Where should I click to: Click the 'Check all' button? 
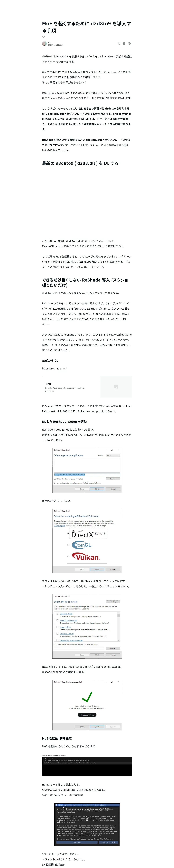click(x=113, y=602)
